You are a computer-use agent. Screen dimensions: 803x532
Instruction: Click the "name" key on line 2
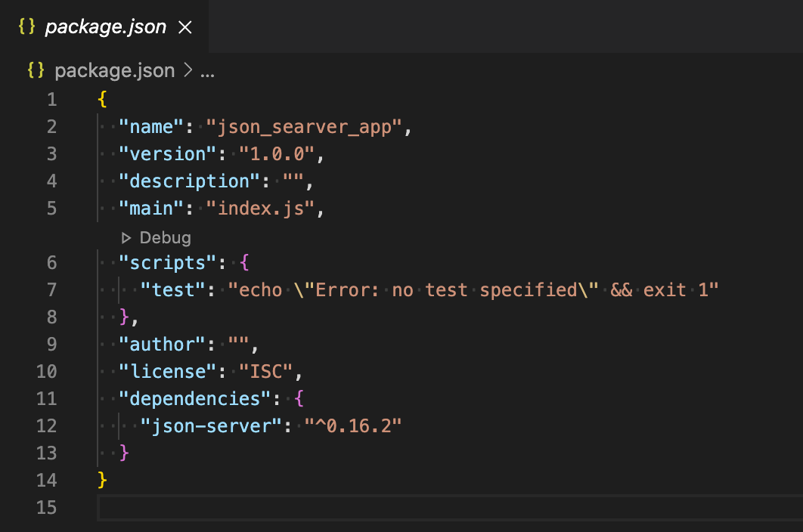pyautogui.click(x=151, y=126)
